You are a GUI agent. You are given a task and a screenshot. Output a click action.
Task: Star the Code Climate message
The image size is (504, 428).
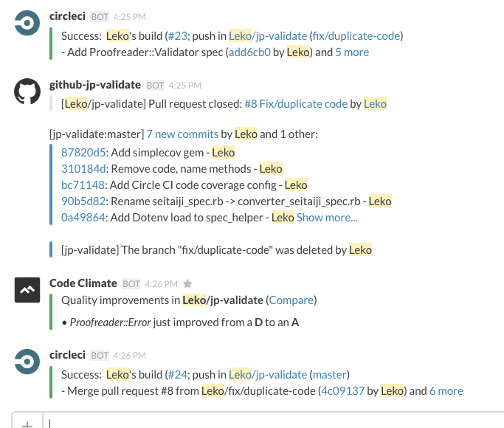(187, 283)
